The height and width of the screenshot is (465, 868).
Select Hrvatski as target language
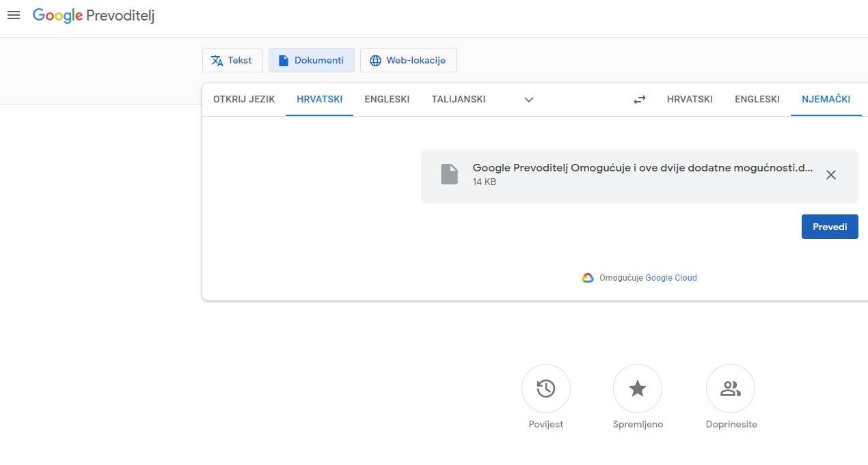point(690,99)
